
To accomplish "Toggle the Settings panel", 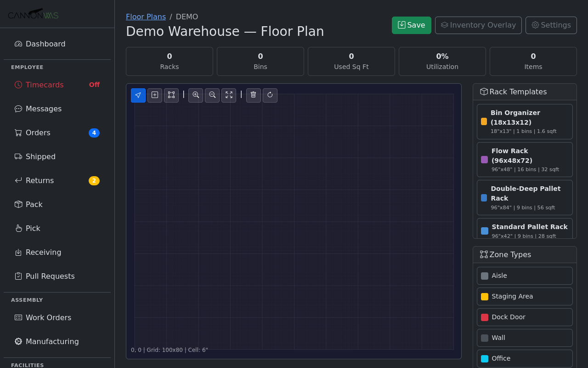I will click(x=551, y=25).
